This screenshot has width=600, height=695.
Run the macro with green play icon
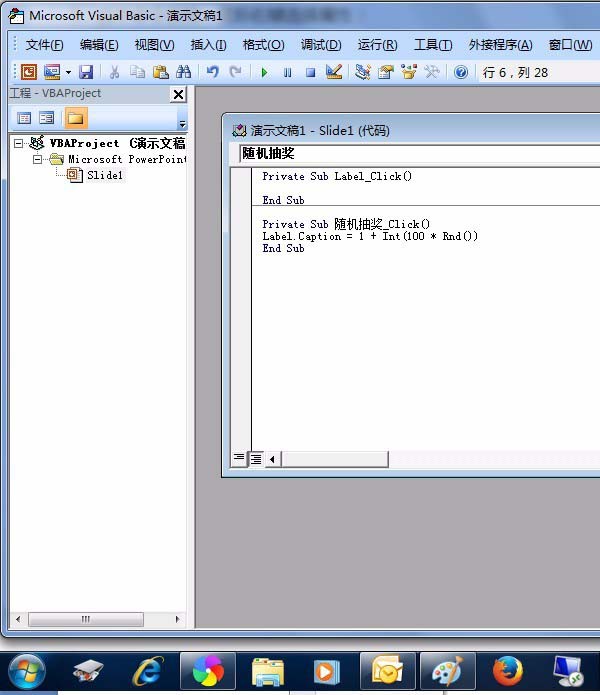265,72
